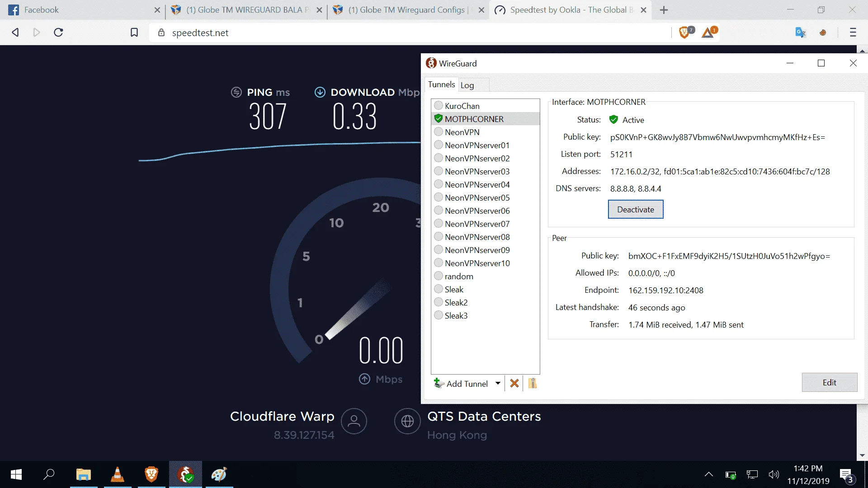Click the listen port 51211 value
This screenshot has height=488, width=868.
(621, 154)
